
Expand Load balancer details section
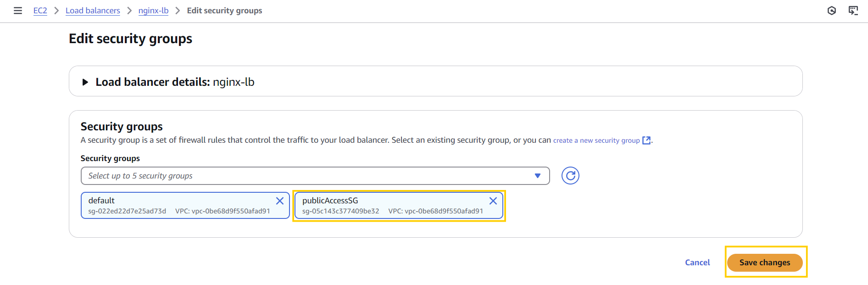click(x=85, y=82)
